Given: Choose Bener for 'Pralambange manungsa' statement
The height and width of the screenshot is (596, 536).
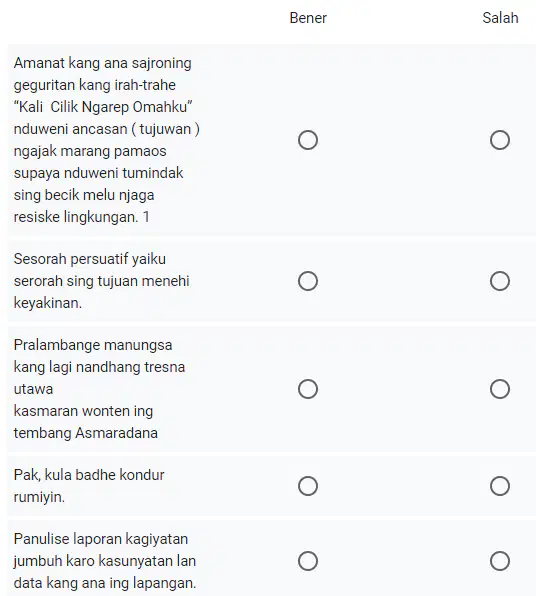Looking at the screenshot, I should [x=308, y=389].
